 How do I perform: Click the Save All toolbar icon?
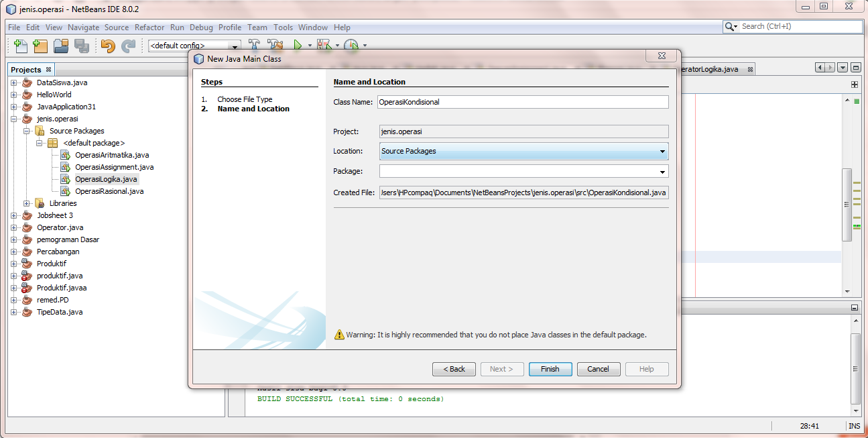82,46
